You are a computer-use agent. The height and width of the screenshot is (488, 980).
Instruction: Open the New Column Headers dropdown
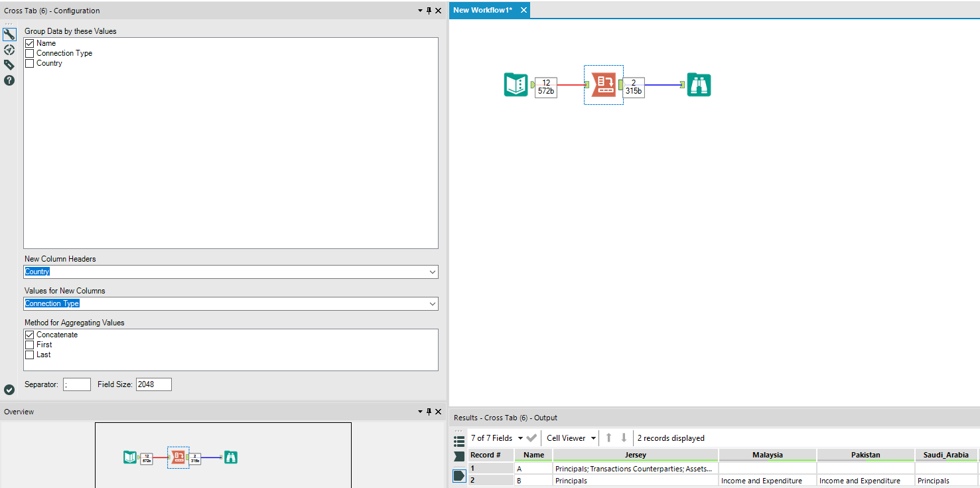coord(433,272)
